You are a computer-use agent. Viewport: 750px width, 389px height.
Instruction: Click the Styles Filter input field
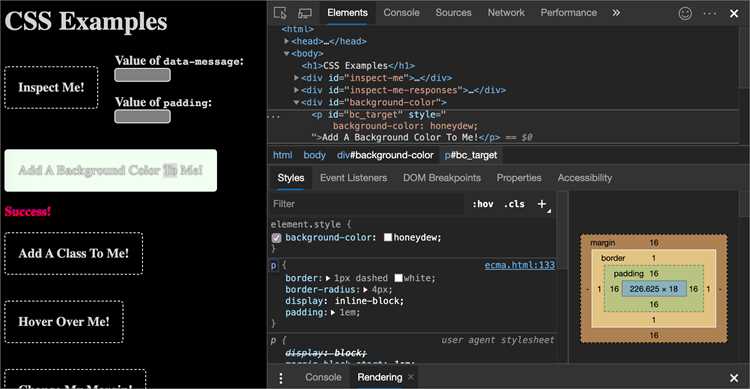366,204
